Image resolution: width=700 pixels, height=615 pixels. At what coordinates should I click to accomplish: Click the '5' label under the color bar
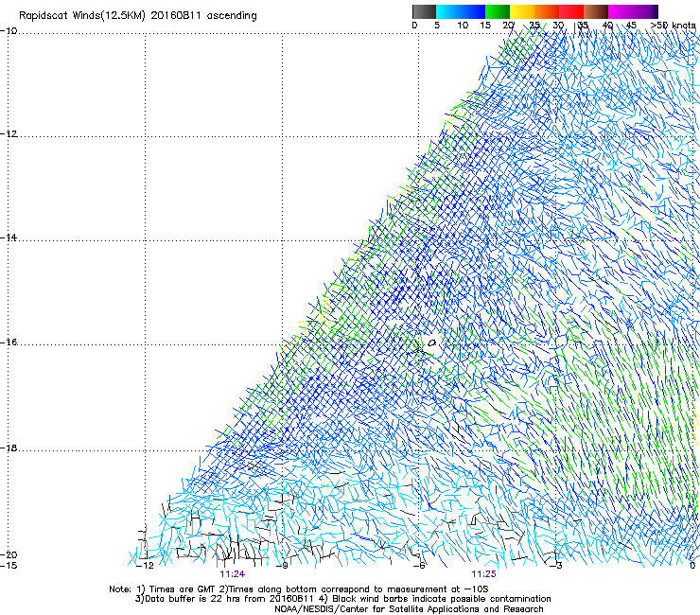coord(437,25)
